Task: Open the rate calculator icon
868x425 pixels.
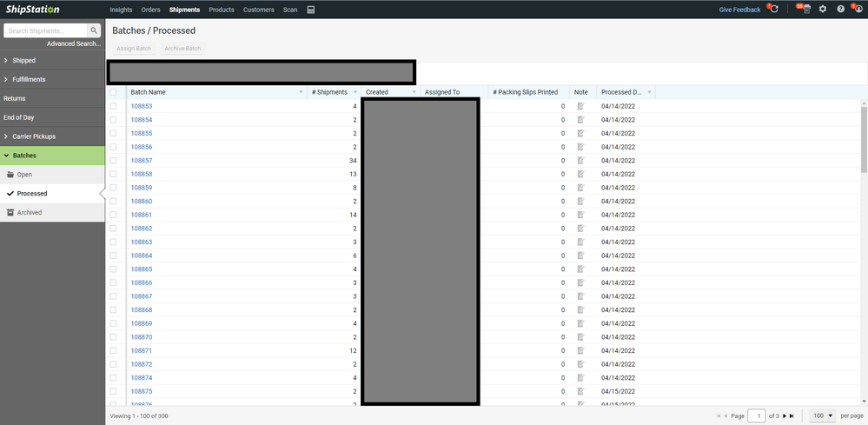Action: pyautogui.click(x=311, y=10)
